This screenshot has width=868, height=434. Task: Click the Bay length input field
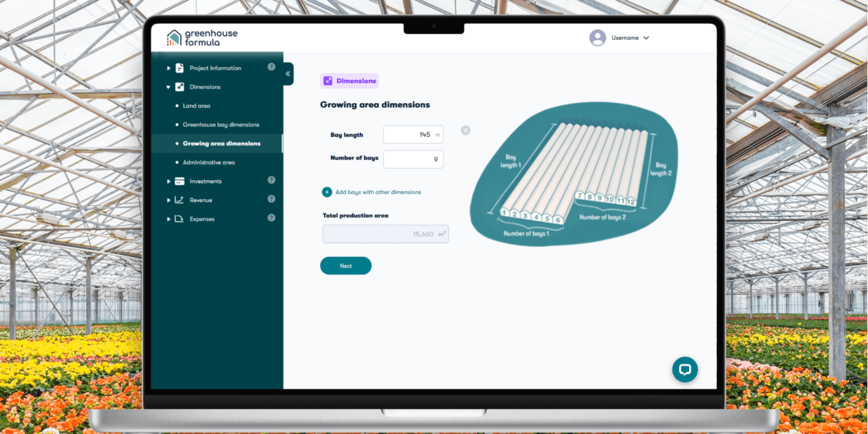(x=412, y=135)
